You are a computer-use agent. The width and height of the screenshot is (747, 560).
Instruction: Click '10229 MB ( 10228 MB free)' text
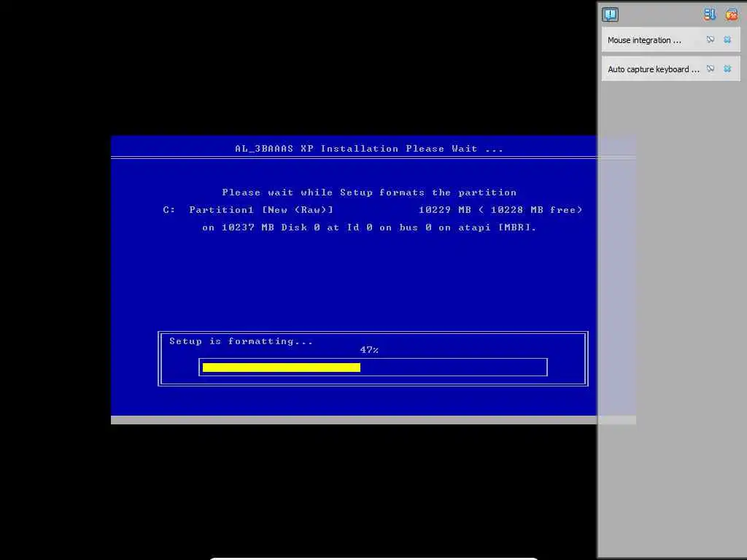click(x=500, y=209)
